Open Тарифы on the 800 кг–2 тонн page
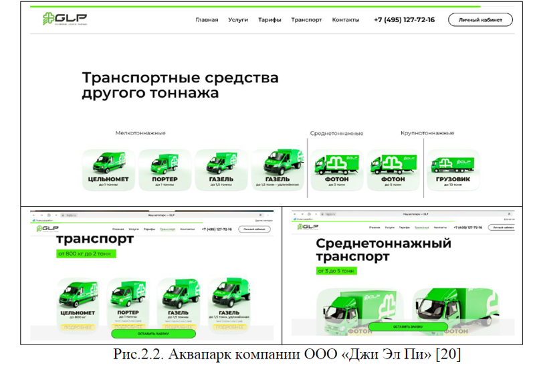Viewport: 535px width, 392px height. pyautogui.click(x=149, y=229)
